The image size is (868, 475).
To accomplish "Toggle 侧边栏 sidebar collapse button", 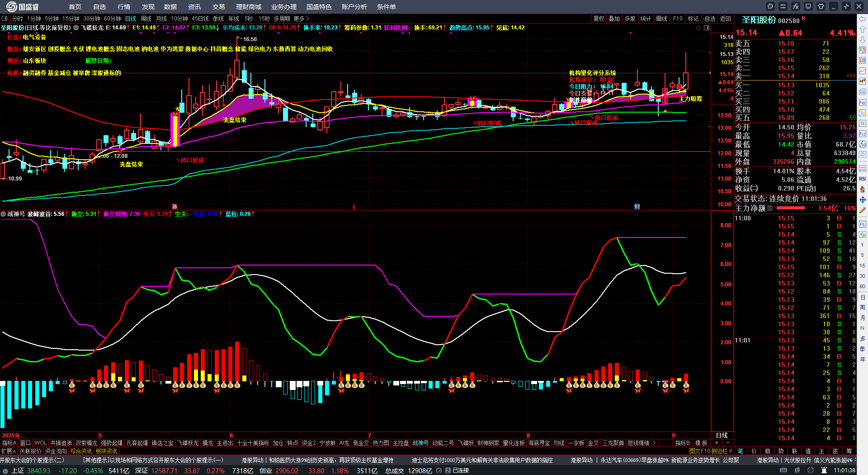I will (722, 451).
